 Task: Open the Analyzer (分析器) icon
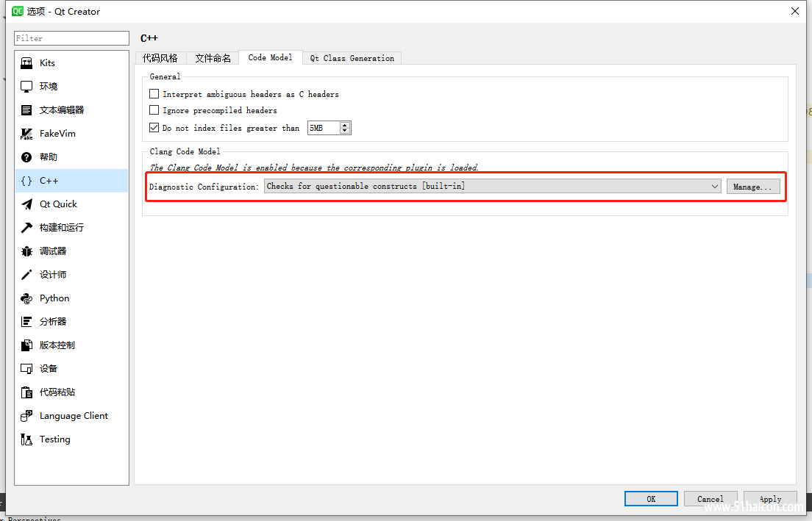(x=26, y=322)
